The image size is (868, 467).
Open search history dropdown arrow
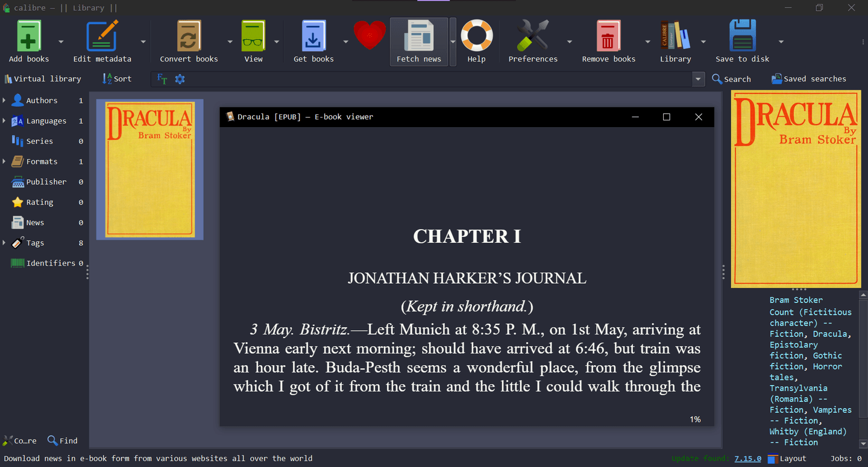coord(698,79)
